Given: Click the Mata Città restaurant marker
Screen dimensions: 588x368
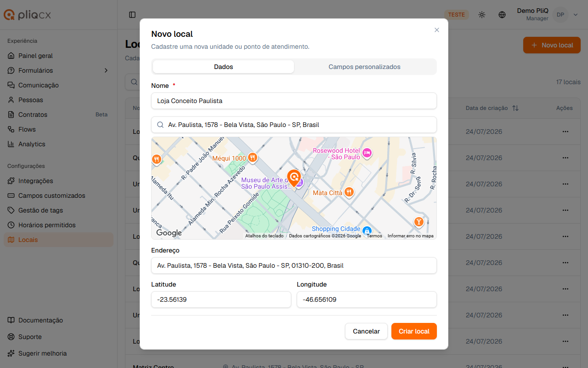Looking at the screenshot, I should 349,192.
